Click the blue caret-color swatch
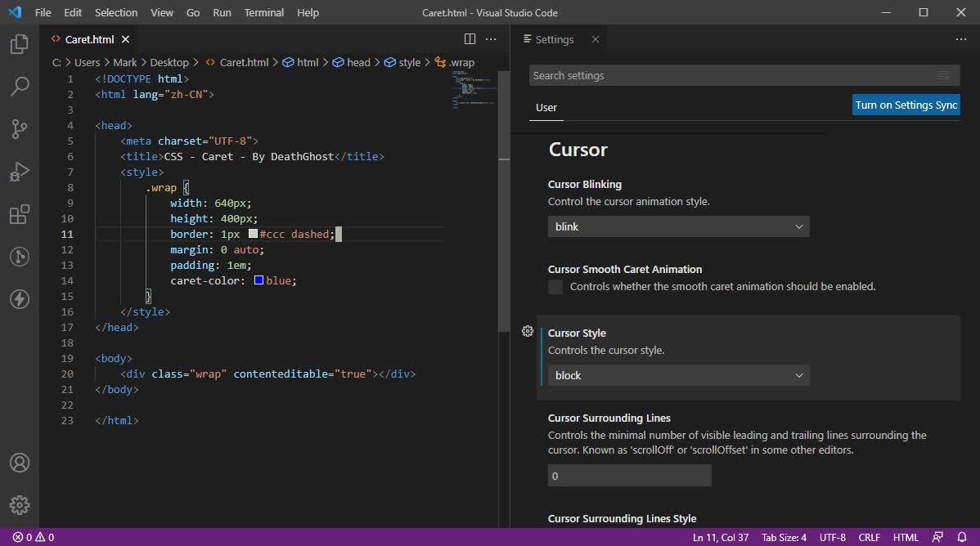The width and height of the screenshot is (980, 546). click(x=258, y=280)
